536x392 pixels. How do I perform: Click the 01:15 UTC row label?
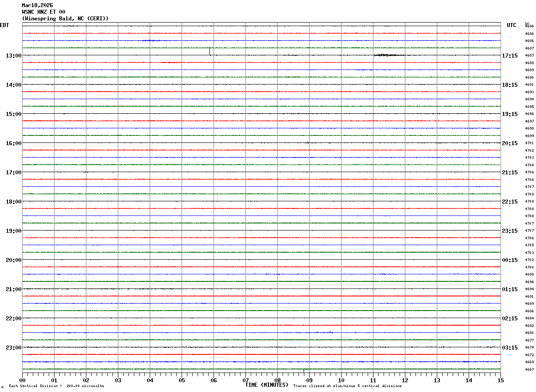pyautogui.click(x=510, y=289)
